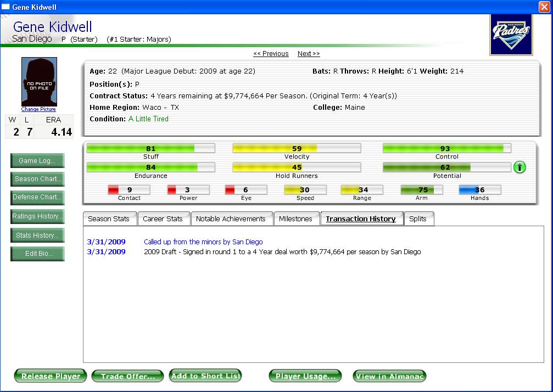553x392 pixels.
Task: Open Trade Offer dialog
Action: click(x=127, y=376)
